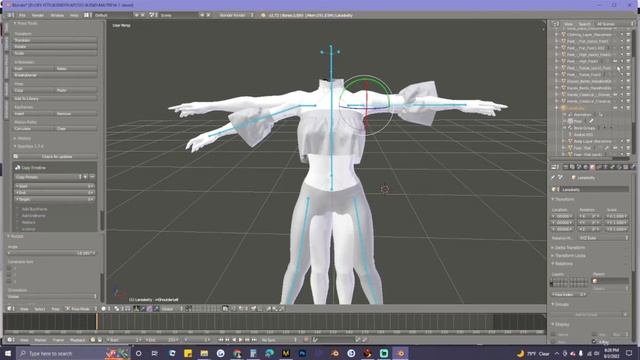Toggle the 3D manipulator widget on or off
This screenshot has height=360, width=640.
(x=136, y=309)
